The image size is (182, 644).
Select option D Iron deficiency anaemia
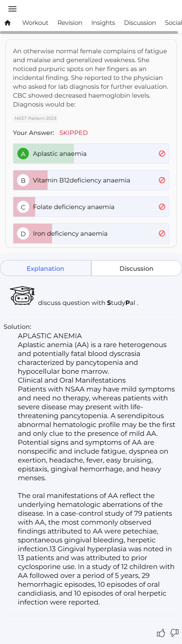[x=91, y=233]
